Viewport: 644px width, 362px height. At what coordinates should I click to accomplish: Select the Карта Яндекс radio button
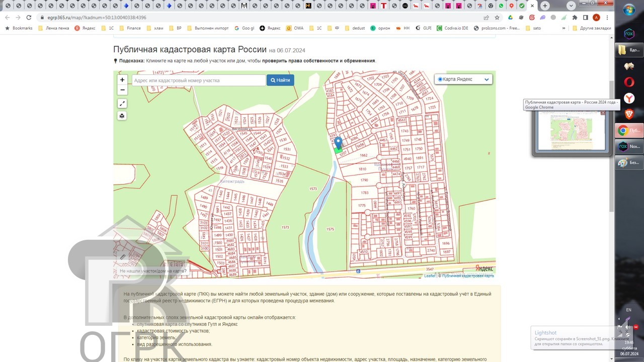[x=440, y=79]
